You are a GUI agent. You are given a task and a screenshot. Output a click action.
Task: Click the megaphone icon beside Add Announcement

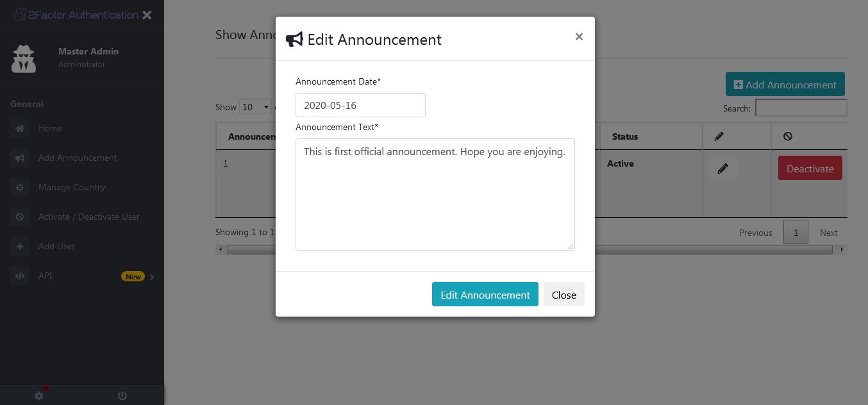[x=20, y=158]
